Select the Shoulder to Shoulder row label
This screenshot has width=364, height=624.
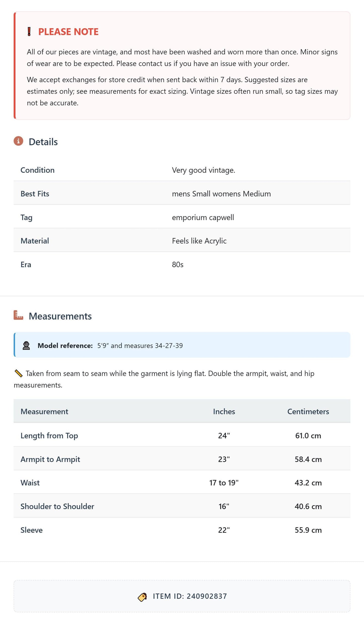(x=57, y=507)
